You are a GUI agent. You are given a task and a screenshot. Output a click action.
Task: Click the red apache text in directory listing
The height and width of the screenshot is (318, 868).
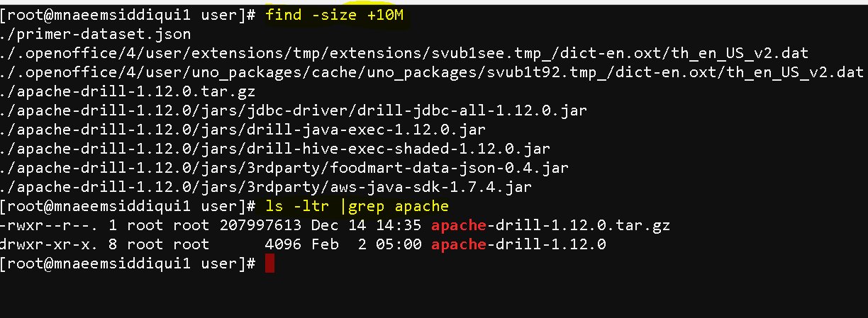click(459, 245)
